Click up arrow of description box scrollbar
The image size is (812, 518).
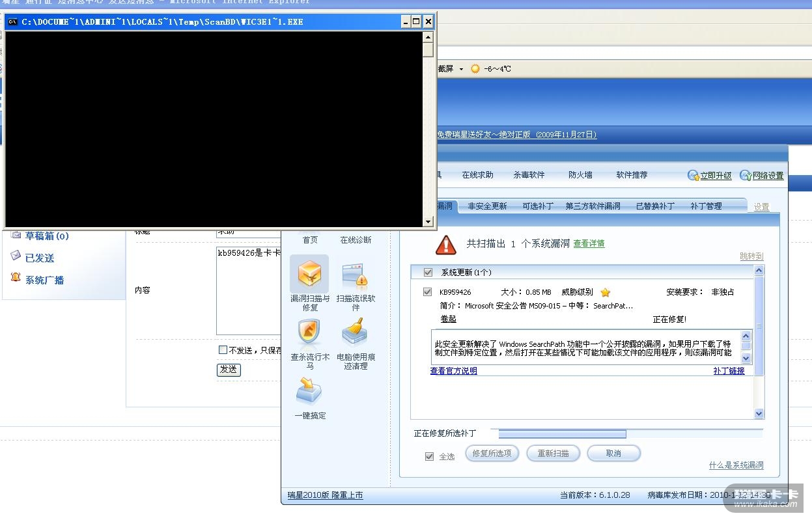coord(746,336)
